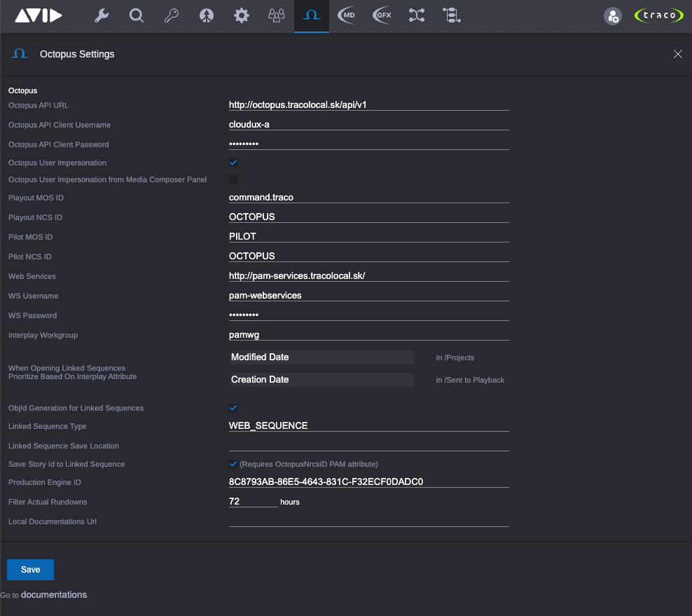Click the Avid logo in the toolbar
This screenshot has width=692, height=616.
pos(39,15)
